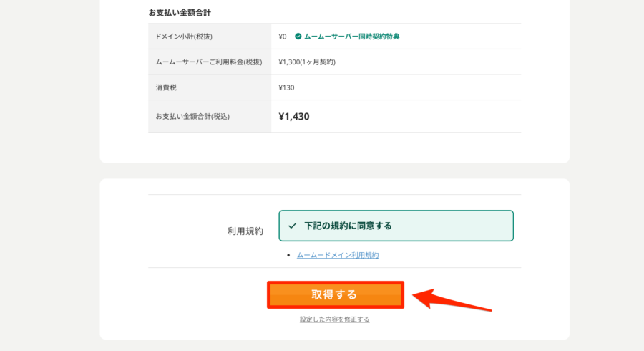Click the ドメイン小計(税抜) row label
The width and height of the screenshot is (644, 351).
pyautogui.click(x=184, y=37)
